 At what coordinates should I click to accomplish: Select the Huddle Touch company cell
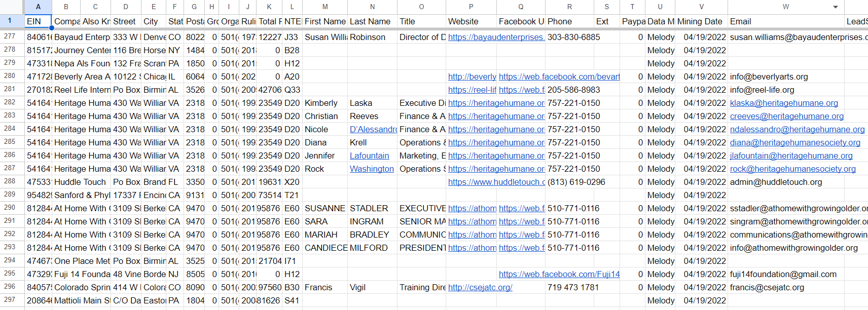tap(81, 182)
